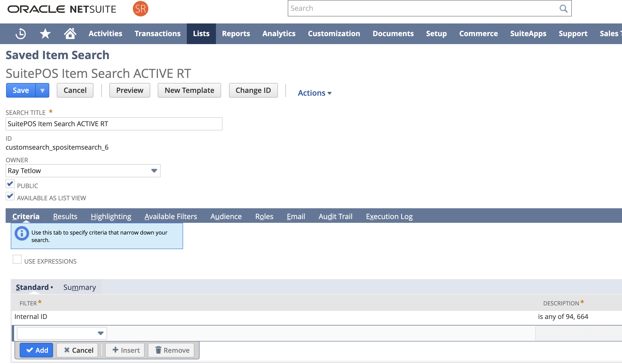Click the Shortcuts star icon

45,34
